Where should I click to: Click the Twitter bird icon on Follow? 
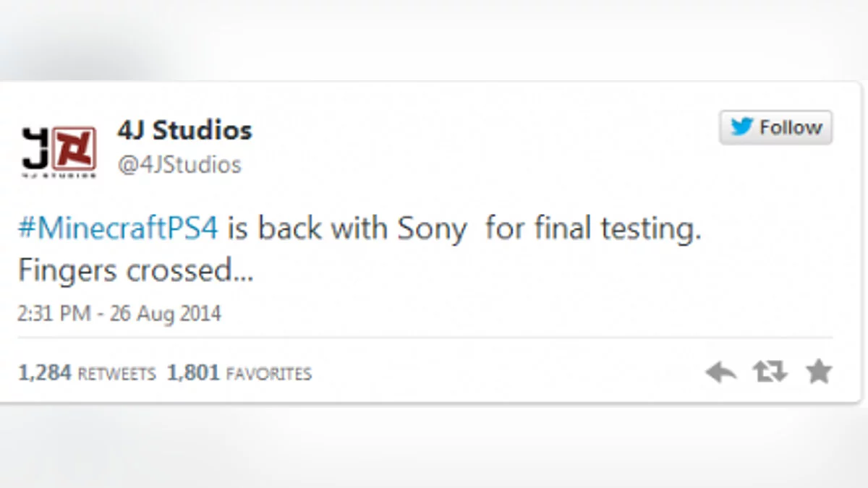coord(742,127)
